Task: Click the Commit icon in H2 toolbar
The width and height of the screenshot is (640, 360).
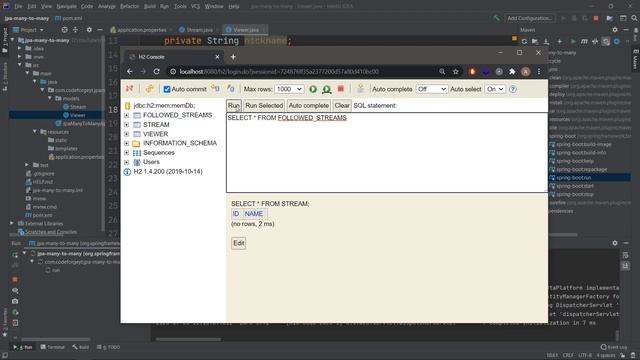Action: [231, 89]
